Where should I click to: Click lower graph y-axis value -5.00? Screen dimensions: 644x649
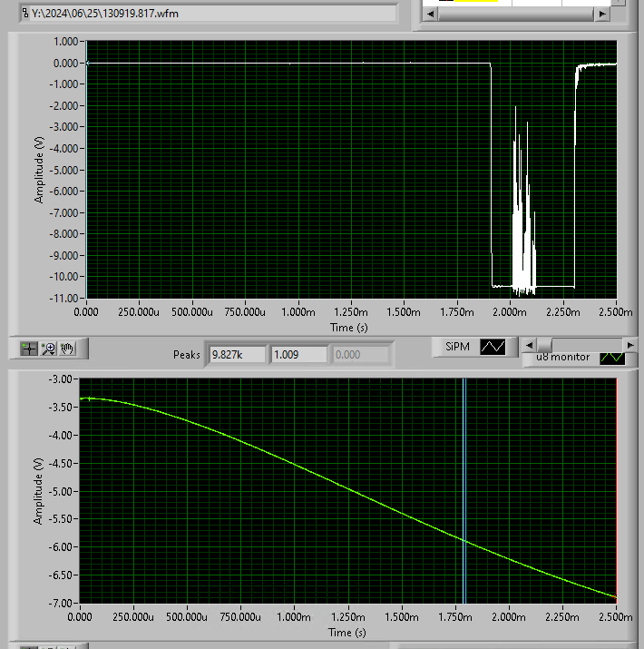point(61,491)
